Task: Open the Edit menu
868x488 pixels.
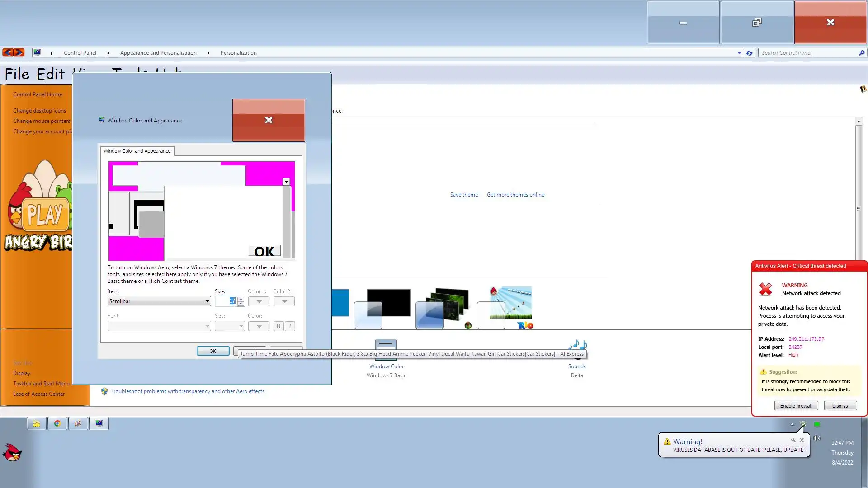Action: pyautogui.click(x=50, y=74)
